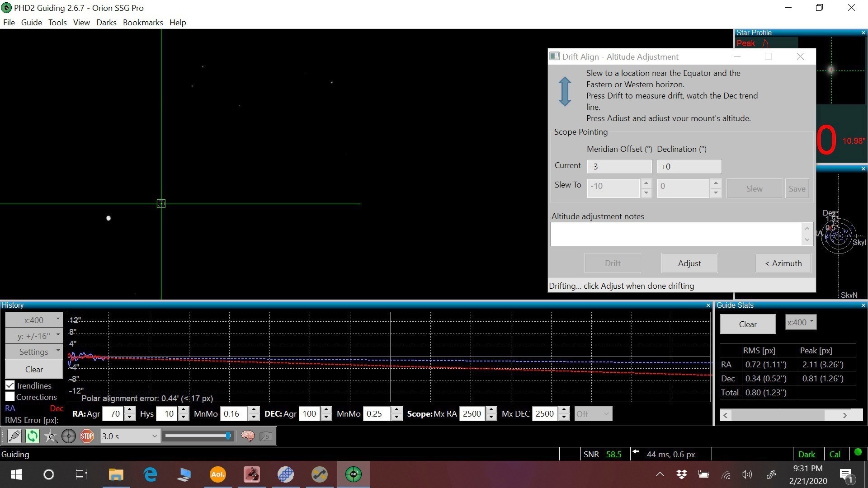Select the PHD2 icon in the taskbar
This screenshot has height=488, width=868.
pos(353,474)
